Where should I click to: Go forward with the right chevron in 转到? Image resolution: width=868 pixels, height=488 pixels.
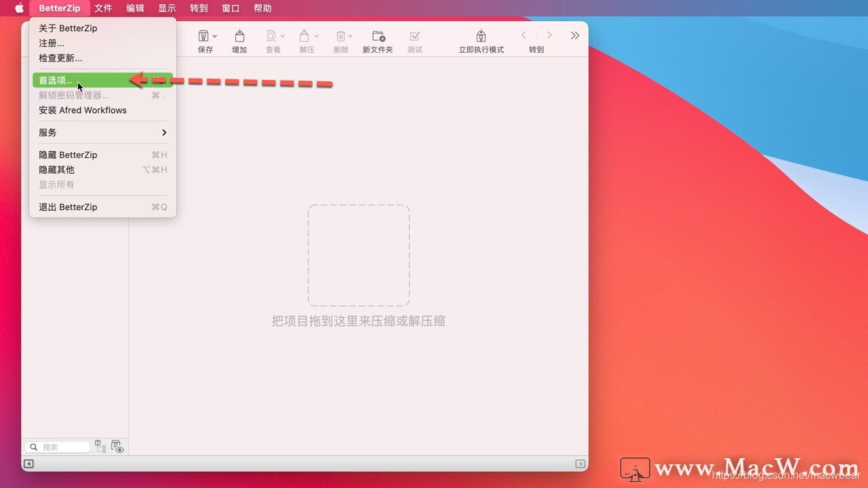549,35
